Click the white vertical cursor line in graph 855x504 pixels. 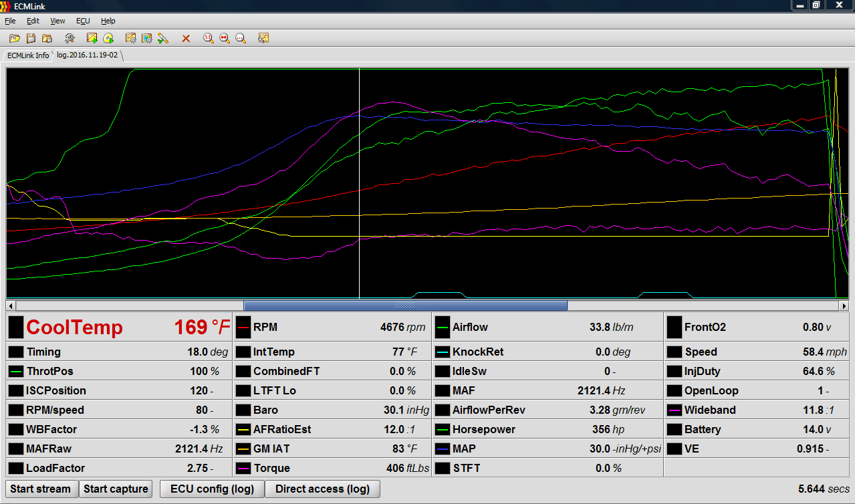pyautogui.click(x=360, y=183)
